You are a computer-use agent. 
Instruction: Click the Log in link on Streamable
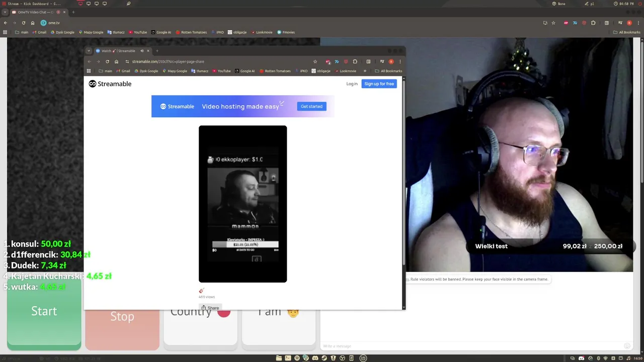pos(352,84)
